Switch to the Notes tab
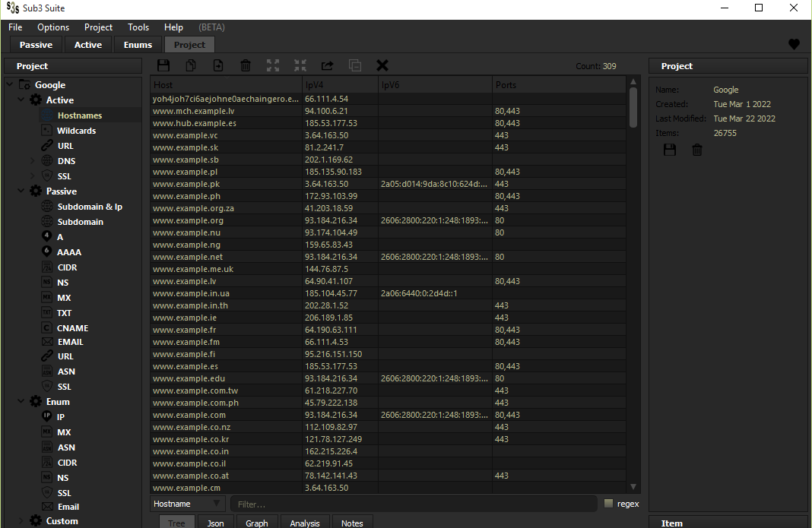This screenshot has width=812, height=528. 352,523
